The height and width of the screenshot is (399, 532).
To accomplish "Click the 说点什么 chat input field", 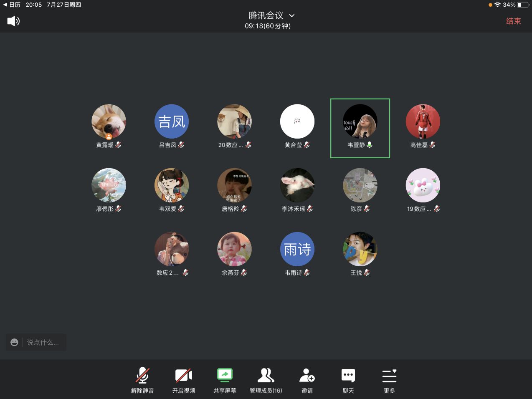I will 43,342.
